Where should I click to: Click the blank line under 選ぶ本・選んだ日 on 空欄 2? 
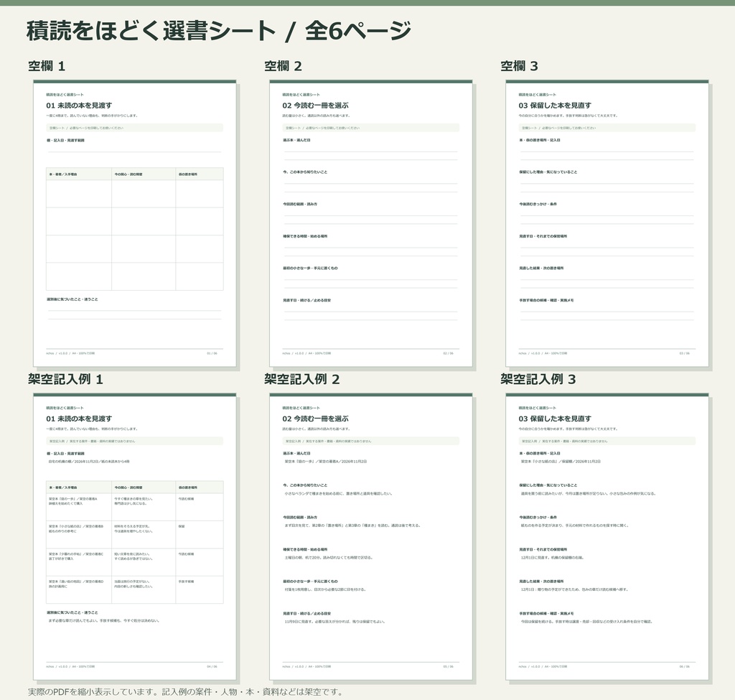coord(370,151)
